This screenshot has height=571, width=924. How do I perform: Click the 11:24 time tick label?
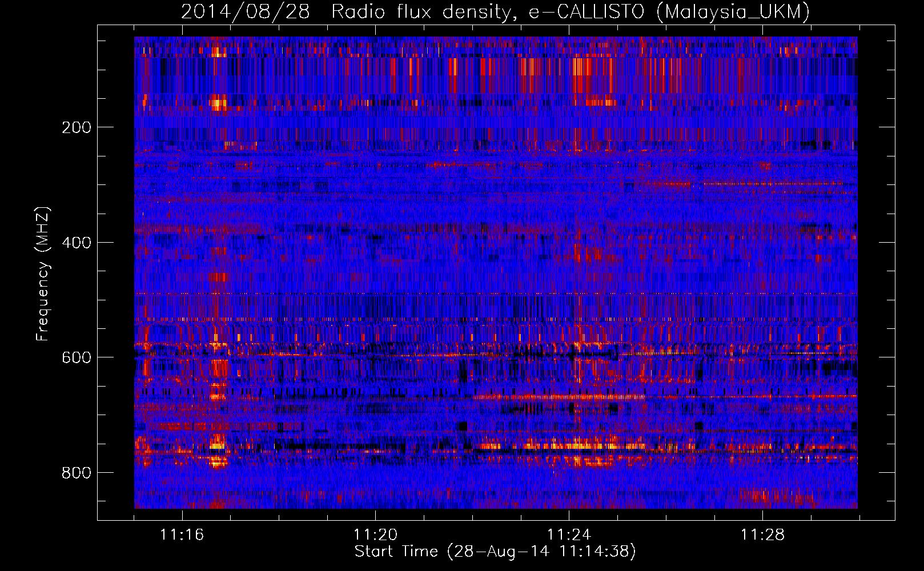click(569, 535)
